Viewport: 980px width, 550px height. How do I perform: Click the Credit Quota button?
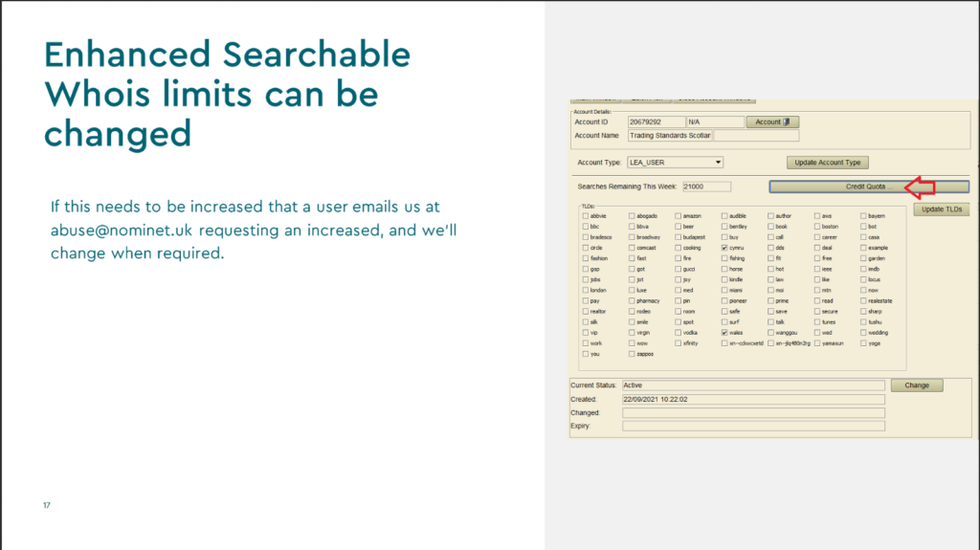click(x=868, y=187)
